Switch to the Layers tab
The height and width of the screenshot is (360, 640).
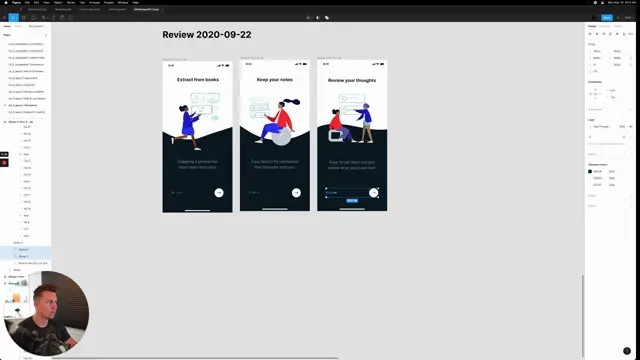click(x=7, y=26)
